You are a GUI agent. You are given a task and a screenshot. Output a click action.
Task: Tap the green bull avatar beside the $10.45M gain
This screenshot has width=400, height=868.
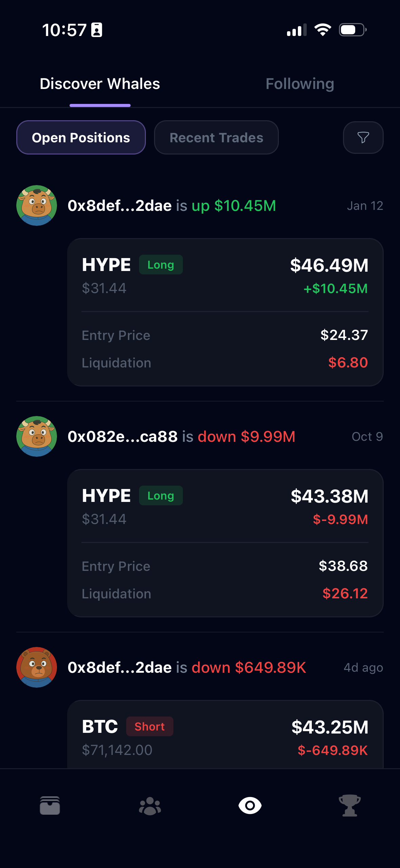(x=37, y=205)
